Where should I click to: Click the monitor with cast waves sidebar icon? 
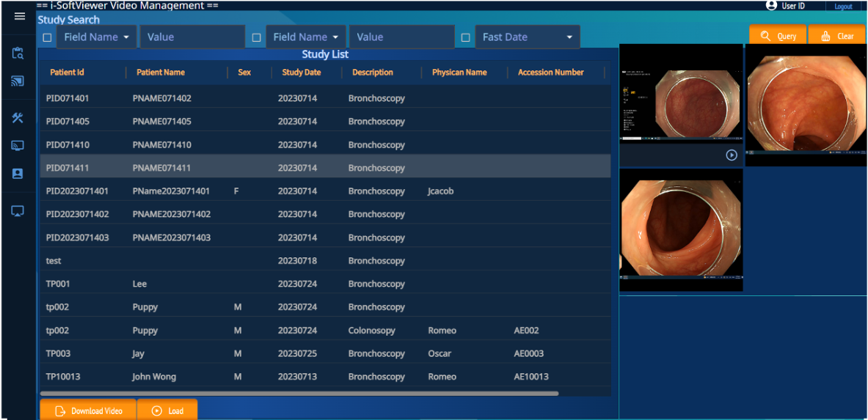(x=18, y=146)
